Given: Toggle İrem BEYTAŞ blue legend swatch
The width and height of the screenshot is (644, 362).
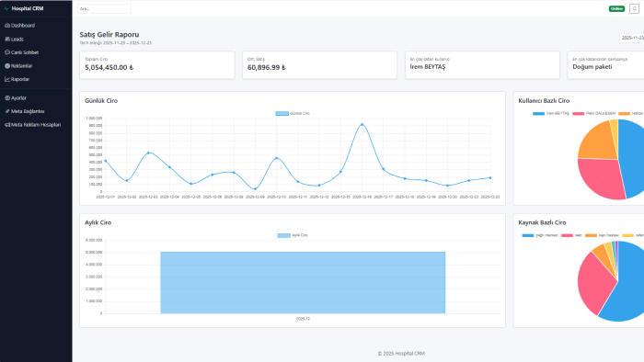Looking at the screenshot, I should tap(538, 114).
